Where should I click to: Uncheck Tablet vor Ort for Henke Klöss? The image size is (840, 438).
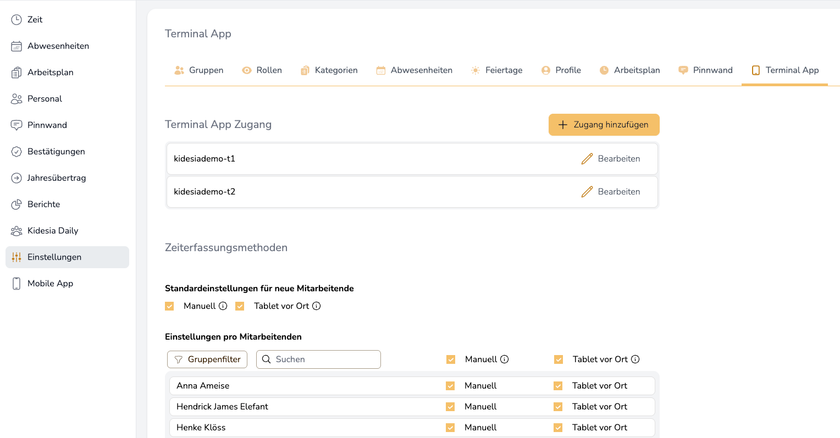click(x=558, y=428)
